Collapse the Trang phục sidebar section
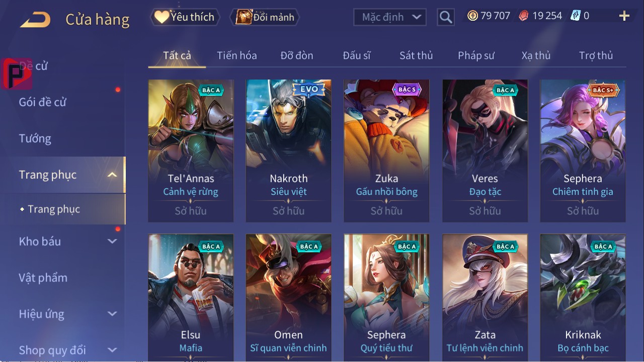The width and height of the screenshot is (644, 362). (113, 175)
